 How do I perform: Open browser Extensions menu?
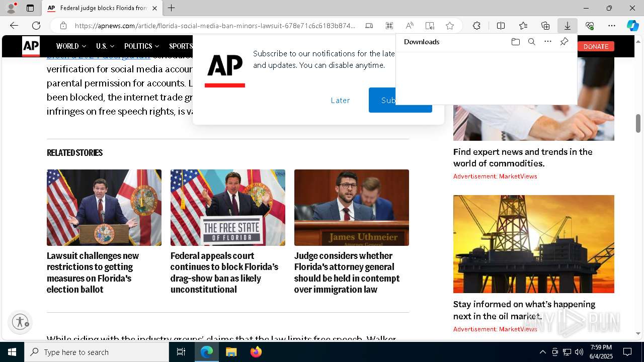[x=476, y=26]
